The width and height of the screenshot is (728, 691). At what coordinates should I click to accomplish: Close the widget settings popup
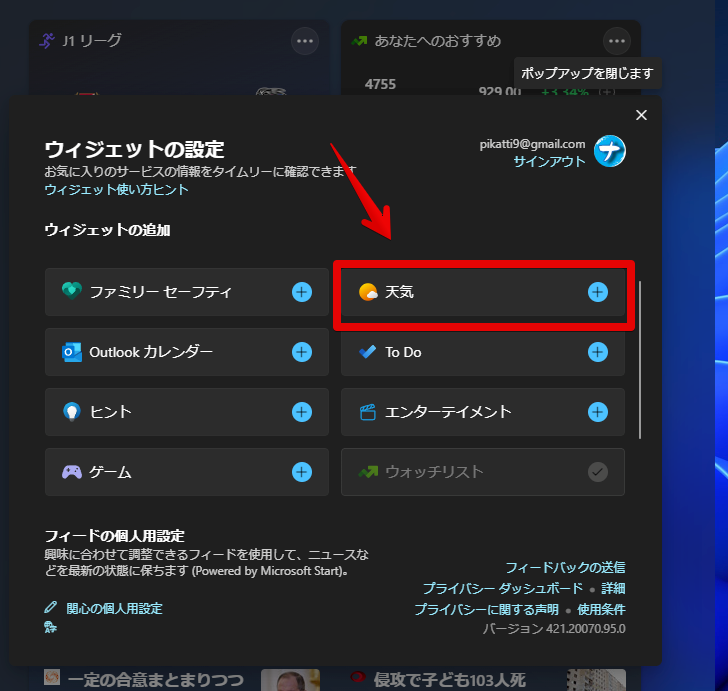pyautogui.click(x=641, y=115)
